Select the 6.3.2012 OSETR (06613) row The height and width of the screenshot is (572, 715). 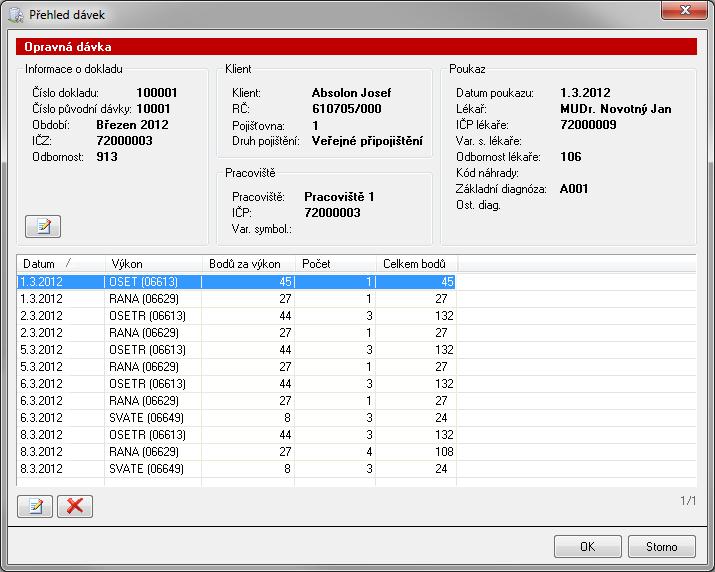coord(236,384)
